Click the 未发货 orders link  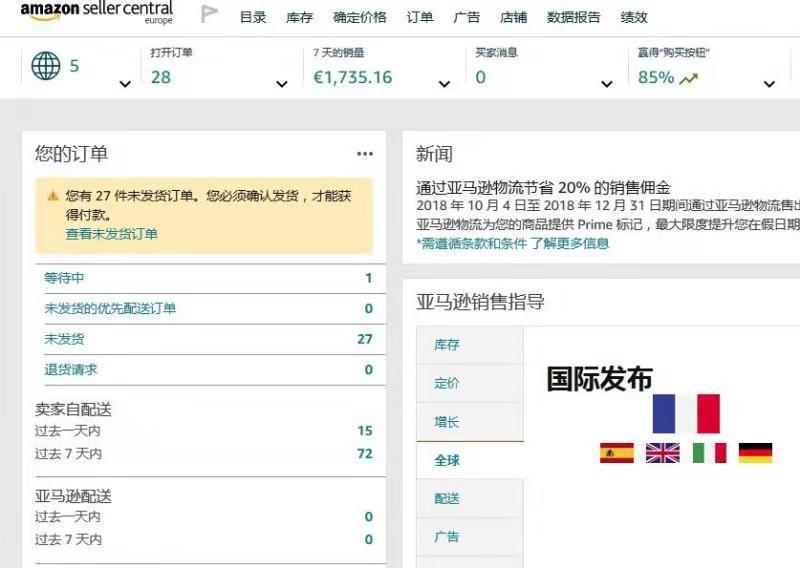point(64,339)
